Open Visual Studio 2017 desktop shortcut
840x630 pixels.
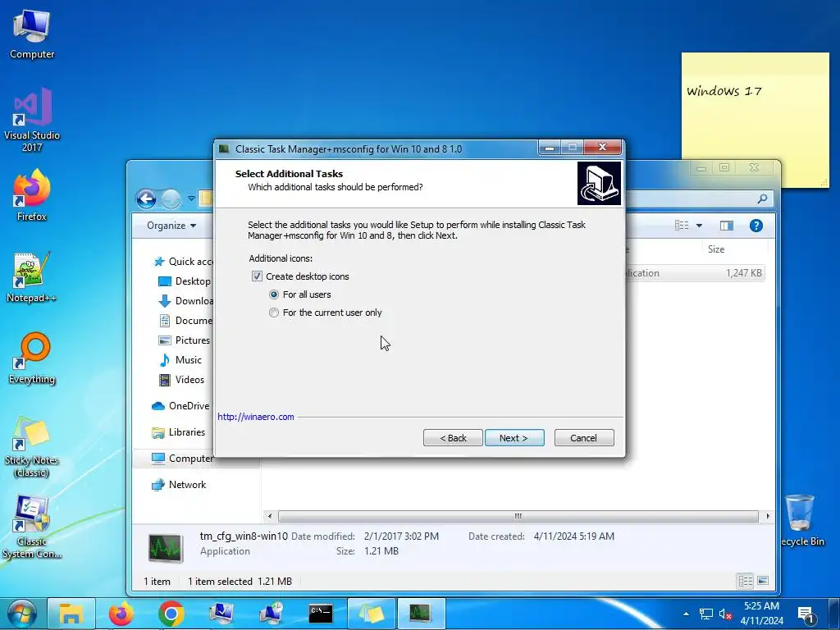32,119
